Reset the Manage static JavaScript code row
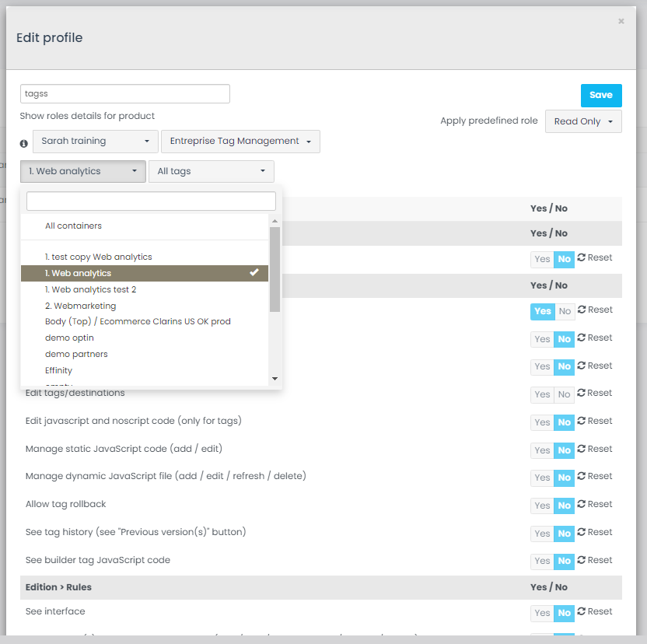This screenshot has width=647, height=644. pos(595,450)
